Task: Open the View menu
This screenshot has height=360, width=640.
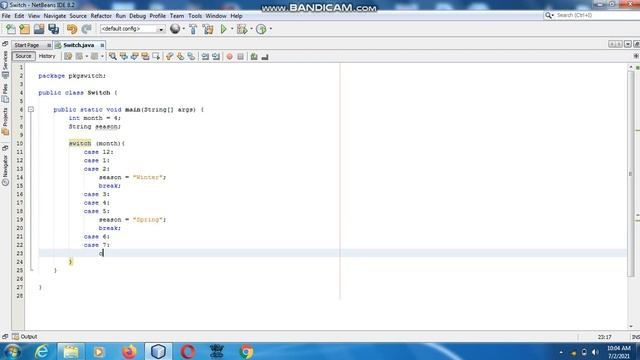Action: 34,16
